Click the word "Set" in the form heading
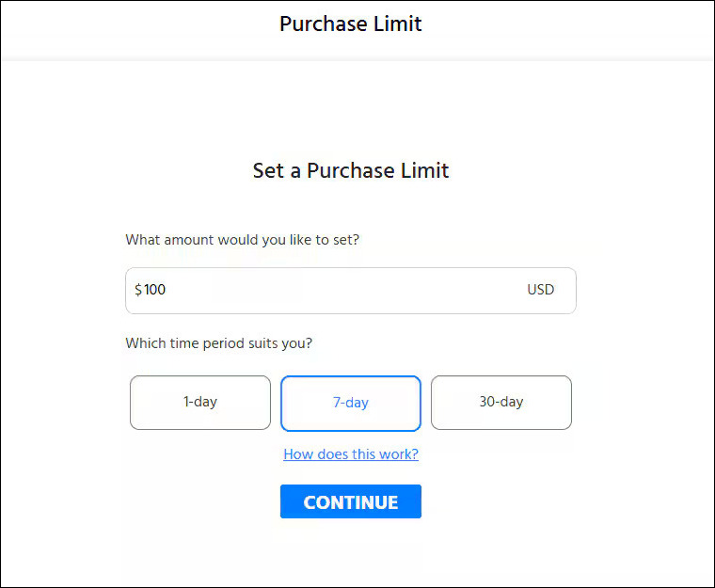715x588 pixels. 269,171
